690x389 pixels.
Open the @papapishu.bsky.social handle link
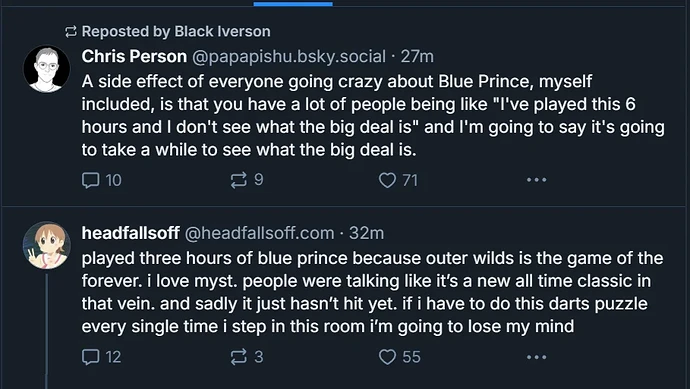pyautogui.click(x=289, y=57)
